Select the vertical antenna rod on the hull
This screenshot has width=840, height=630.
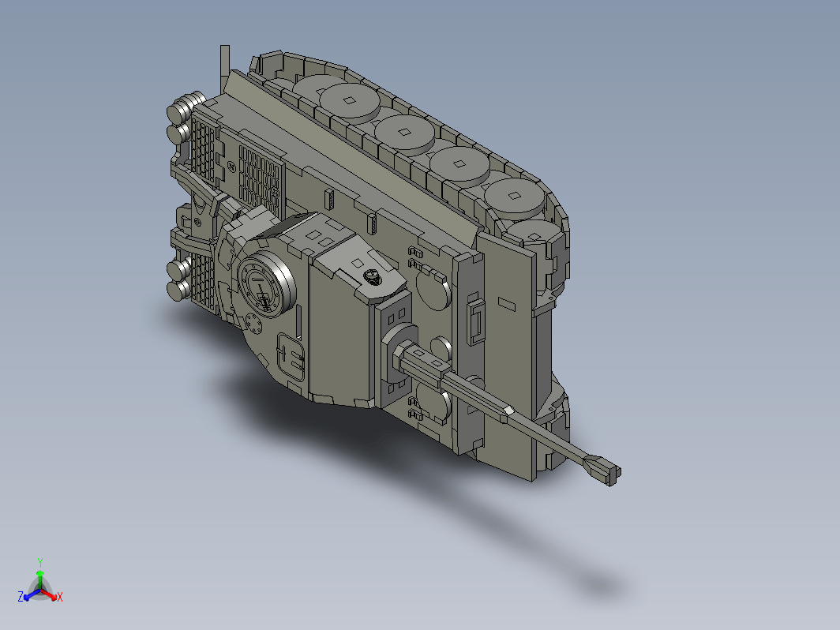[224, 69]
